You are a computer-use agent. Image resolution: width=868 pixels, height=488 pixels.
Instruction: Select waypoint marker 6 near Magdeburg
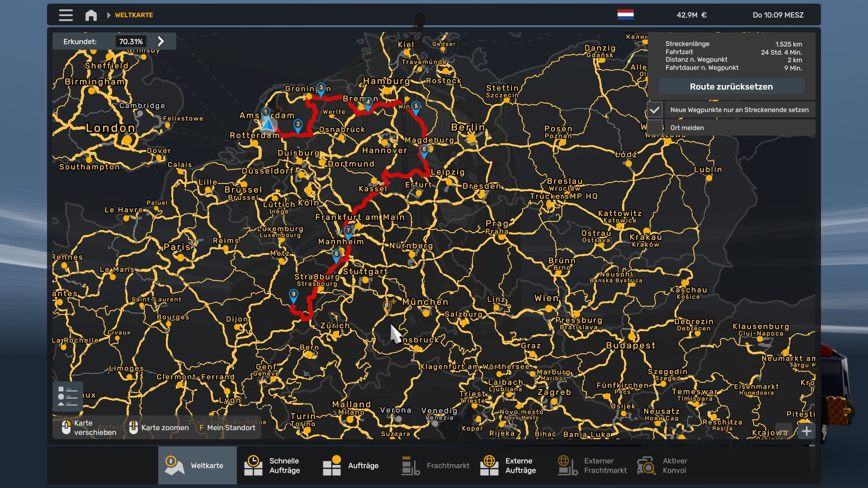(x=424, y=150)
